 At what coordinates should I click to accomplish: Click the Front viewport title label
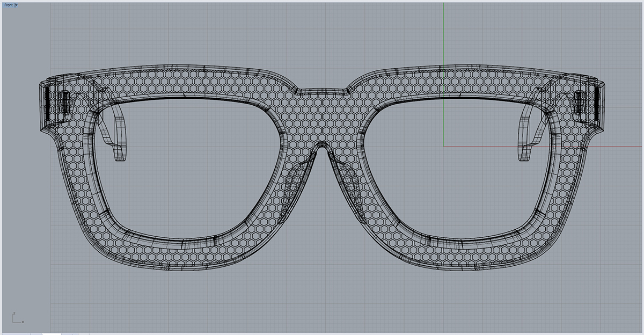(8, 5)
